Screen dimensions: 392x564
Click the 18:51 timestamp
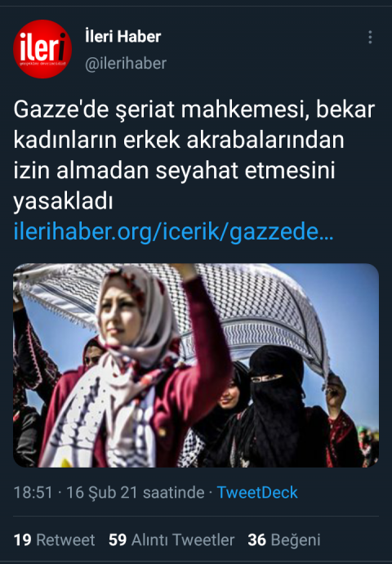point(33,492)
